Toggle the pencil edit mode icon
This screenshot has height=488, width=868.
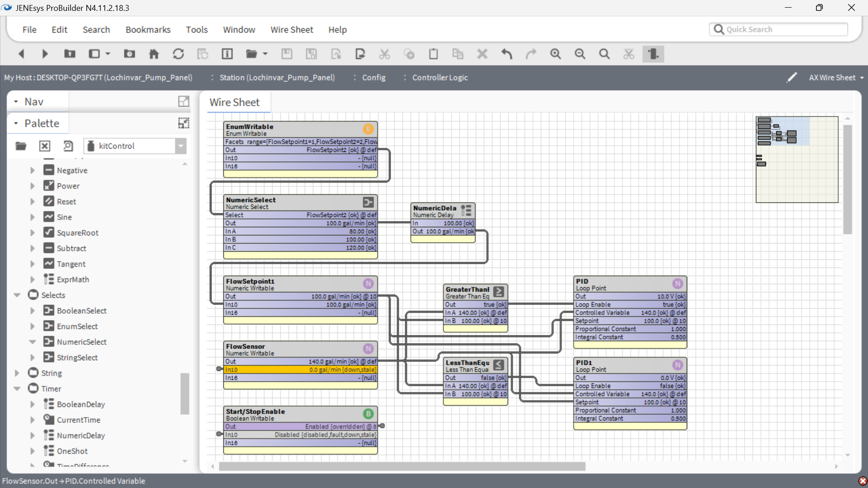(x=792, y=78)
